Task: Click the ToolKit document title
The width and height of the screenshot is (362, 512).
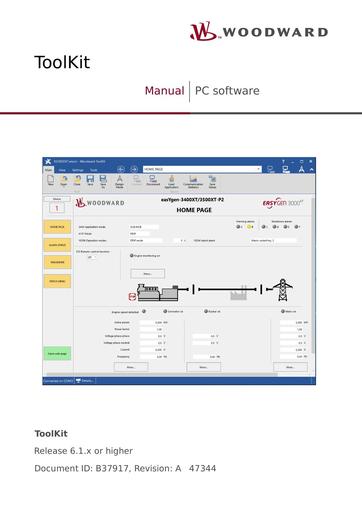Action: pos(62,62)
